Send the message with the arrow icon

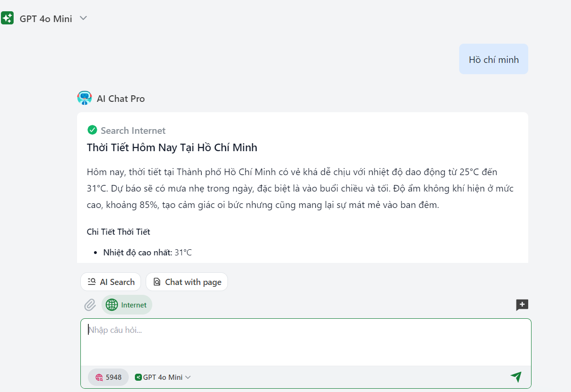tap(516, 377)
